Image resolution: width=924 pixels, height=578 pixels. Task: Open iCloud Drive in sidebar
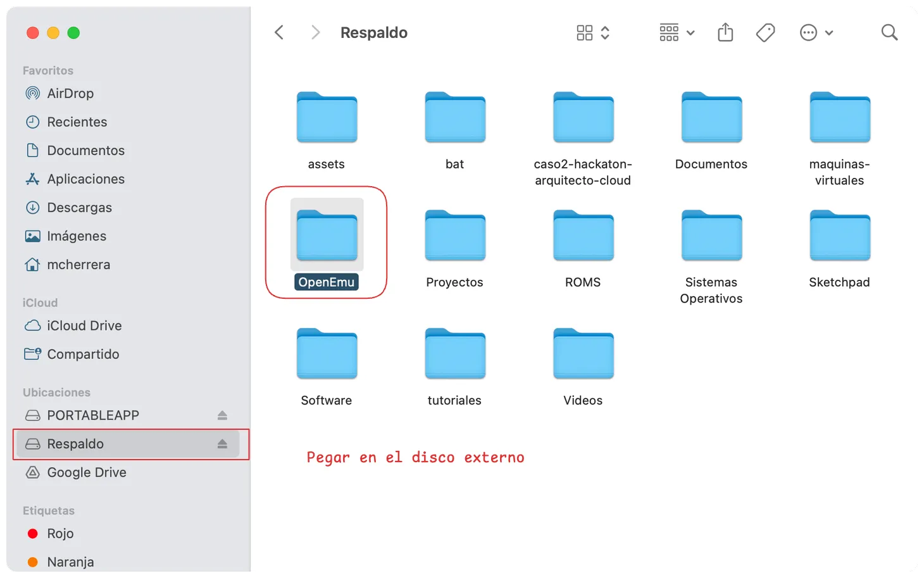point(84,325)
